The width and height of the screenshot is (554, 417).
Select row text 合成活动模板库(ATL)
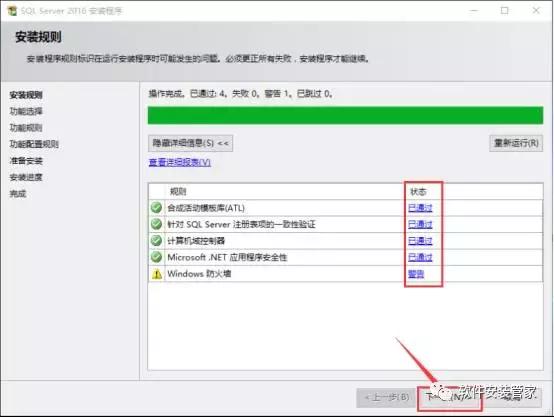point(206,208)
